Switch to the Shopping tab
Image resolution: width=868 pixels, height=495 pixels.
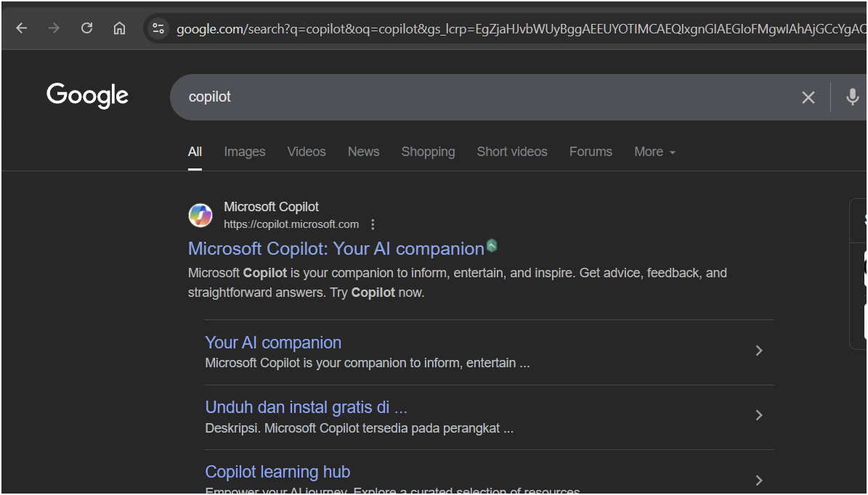coord(428,152)
